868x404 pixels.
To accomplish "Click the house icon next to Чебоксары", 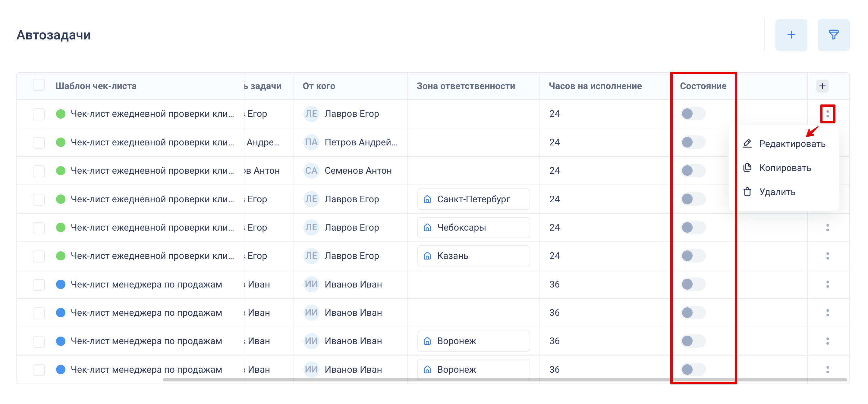I will coord(427,228).
